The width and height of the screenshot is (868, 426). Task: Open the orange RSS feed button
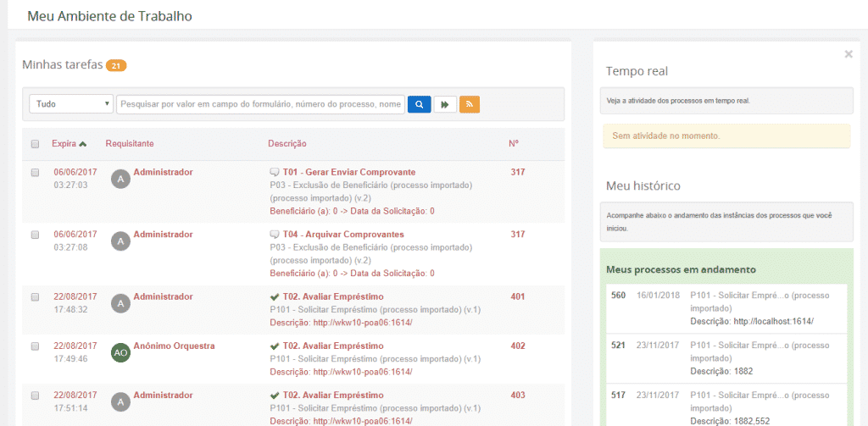point(470,104)
